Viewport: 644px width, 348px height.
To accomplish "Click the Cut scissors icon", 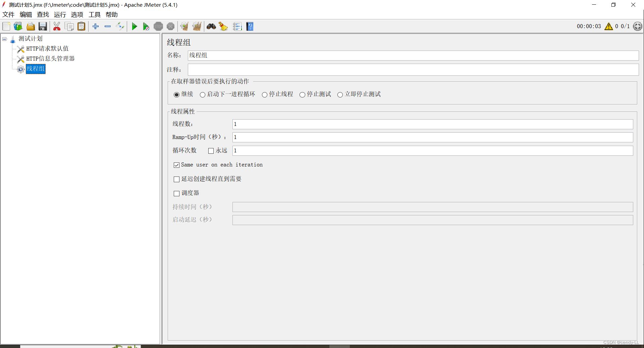I will (57, 26).
